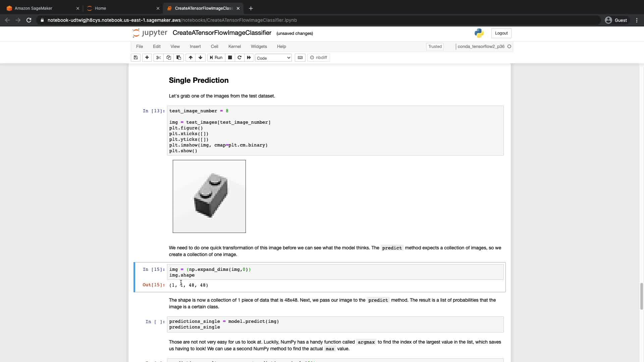Click the page vertical scrollbar thumb
644x362 pixels.
point(641,296)
